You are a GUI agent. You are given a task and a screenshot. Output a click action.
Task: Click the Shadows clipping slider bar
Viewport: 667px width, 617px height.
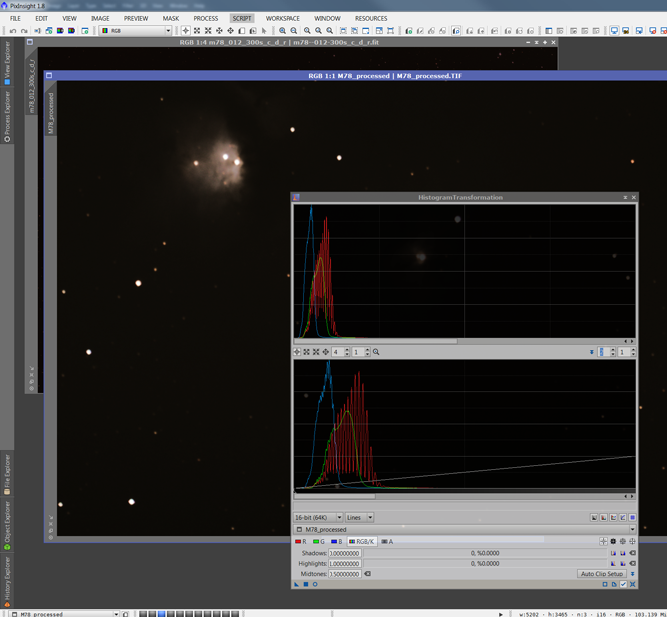coord(485,553)
